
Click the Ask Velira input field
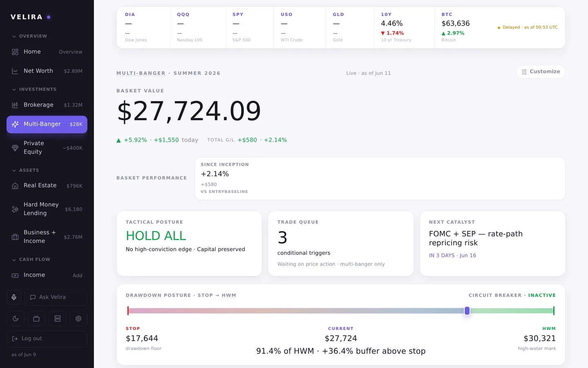pyautogui.click(x=56, y=297)
